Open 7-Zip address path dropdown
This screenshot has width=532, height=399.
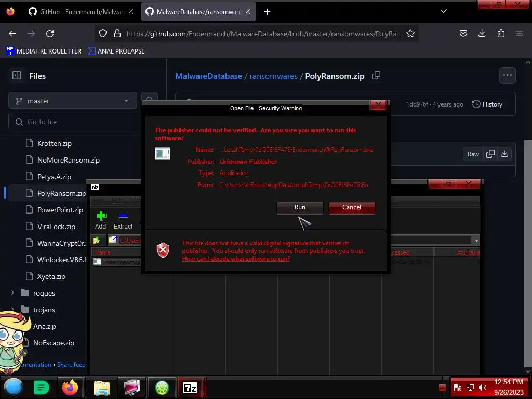[476, 241]
